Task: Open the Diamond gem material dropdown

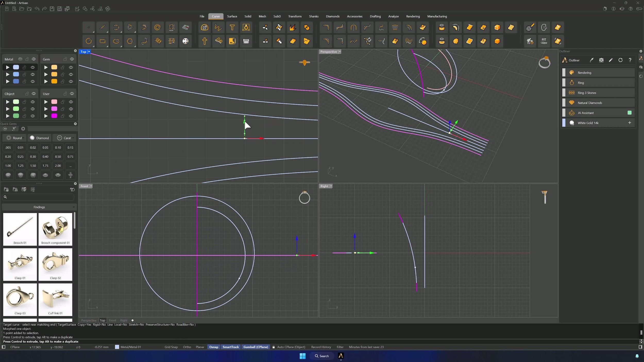Action: tap(40, 138)
